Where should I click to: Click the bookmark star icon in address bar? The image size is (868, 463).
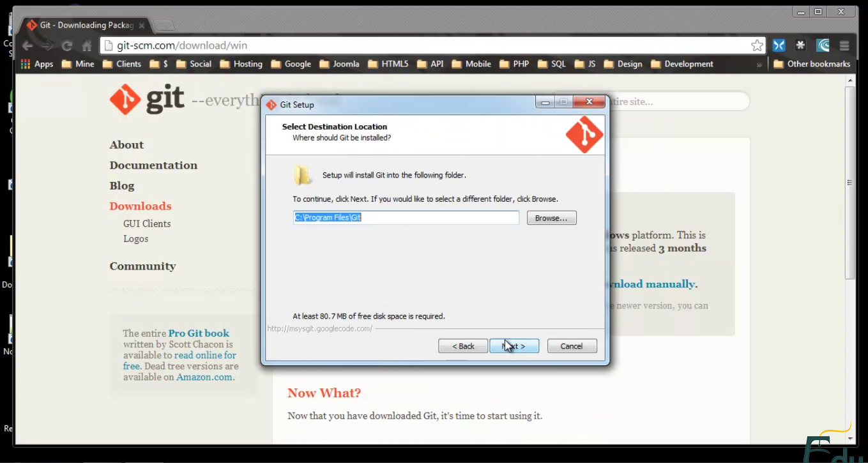coord(757,45)
